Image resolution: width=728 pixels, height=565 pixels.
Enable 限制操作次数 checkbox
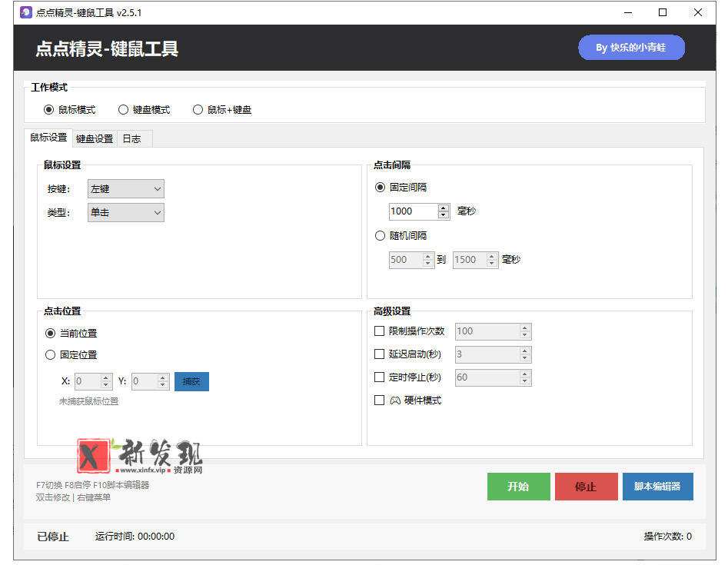pyautogui.click(x=379, y=331)
